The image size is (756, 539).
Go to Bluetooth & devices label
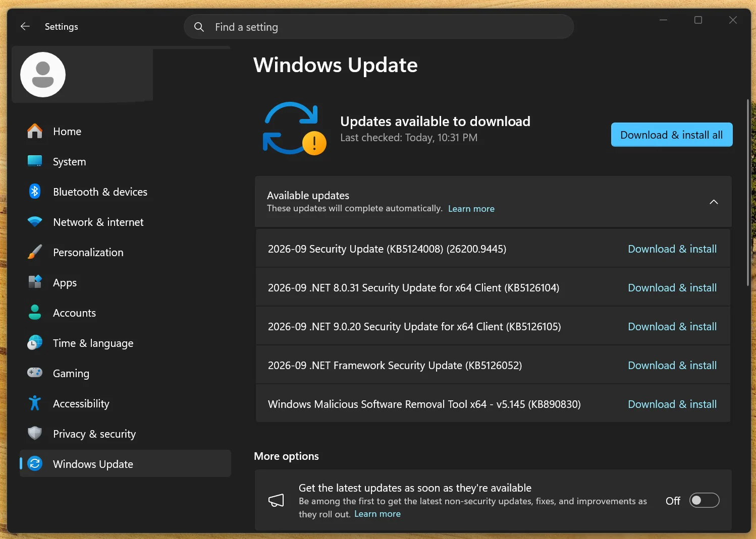point(100,192)
